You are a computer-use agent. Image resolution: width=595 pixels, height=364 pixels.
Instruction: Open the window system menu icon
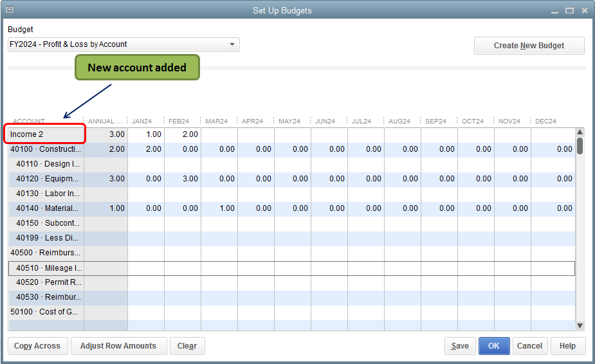click(x=9, y=10)
